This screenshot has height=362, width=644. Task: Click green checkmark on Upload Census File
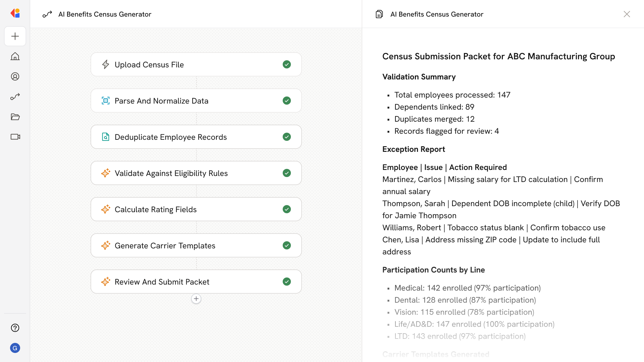tap(287, 64)
